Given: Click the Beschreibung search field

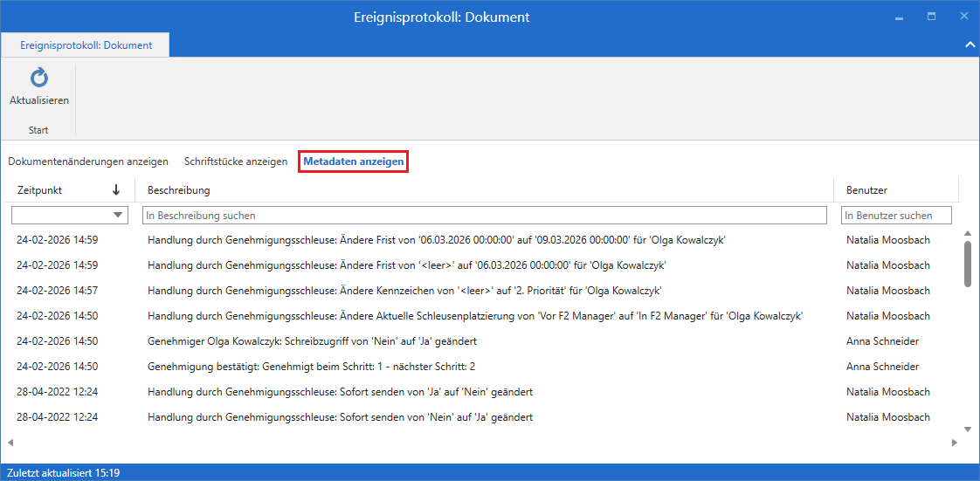Looking at the screenshot, I should click(484, 215).
